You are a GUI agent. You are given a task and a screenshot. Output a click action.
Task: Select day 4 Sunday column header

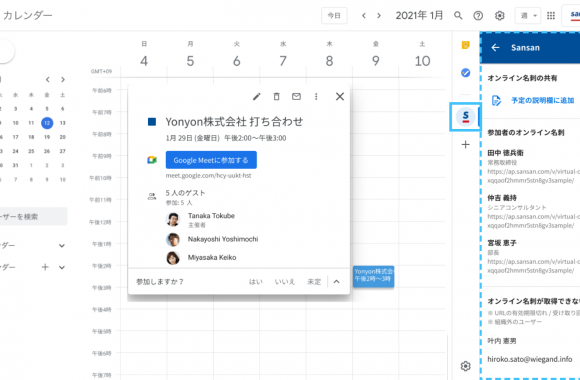tap(144, 61)
